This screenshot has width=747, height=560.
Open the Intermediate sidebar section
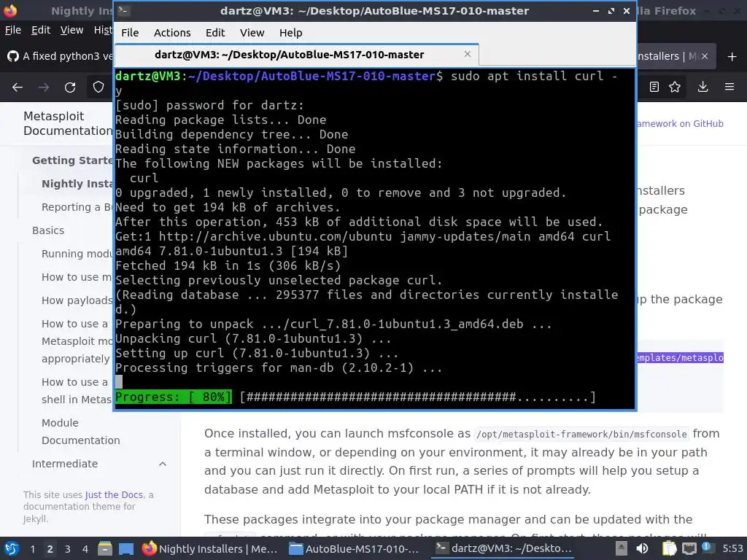tap(65, 464)
